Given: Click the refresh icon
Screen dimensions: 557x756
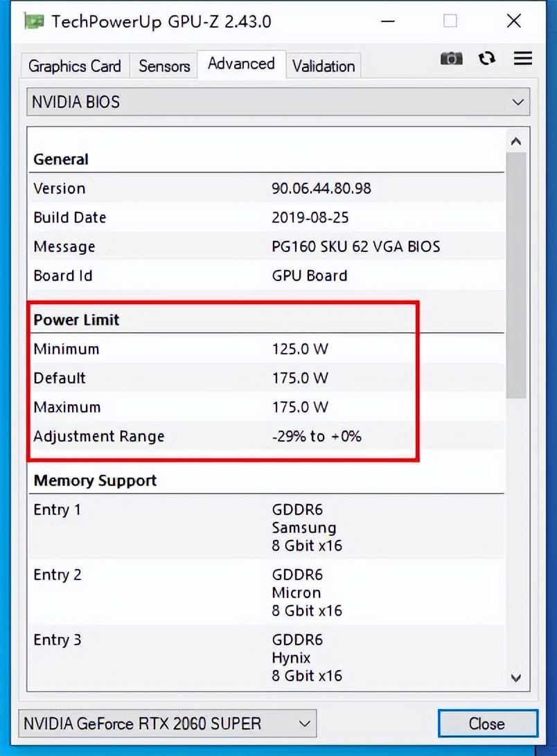Looking at the screenshot, I should pyautogui.click(x=487, y=59).
